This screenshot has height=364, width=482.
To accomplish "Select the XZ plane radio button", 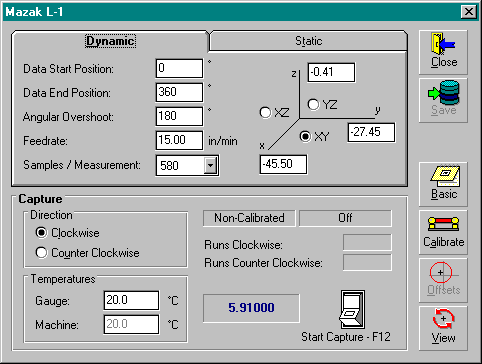I will (265, 112).
